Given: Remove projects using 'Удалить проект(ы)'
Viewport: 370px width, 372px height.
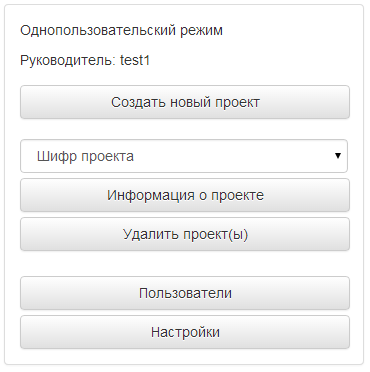Looking at the screenshot, I should (185, 234).
